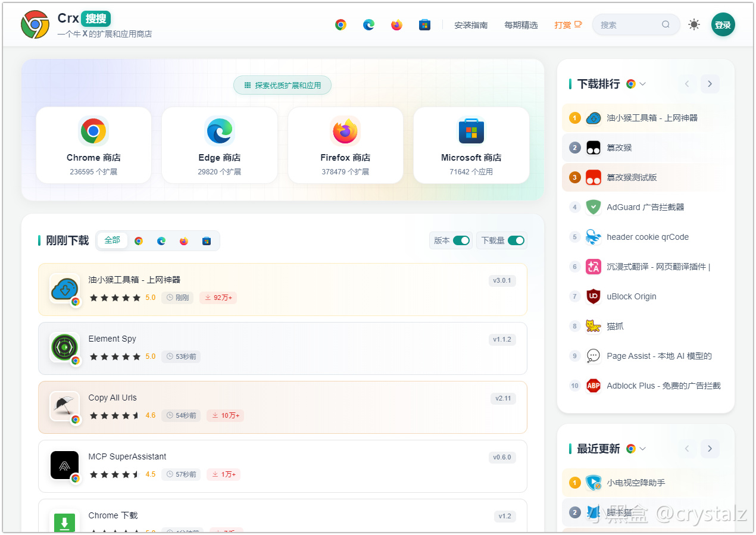This screenshot has width=756, height=535.
Task: Click 92万+ download count badge
Action: coord(218,298)
